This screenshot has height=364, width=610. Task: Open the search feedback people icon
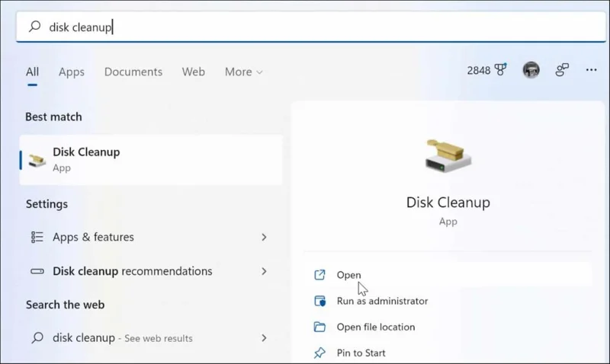562,70
